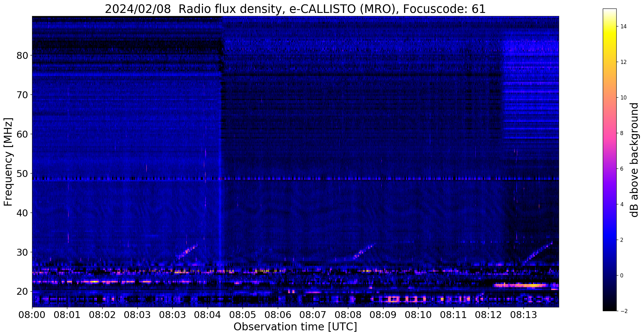Click the colorbar tick value 6
The width and height of the screenshot is (644, 336).
[x=621, y=169]
